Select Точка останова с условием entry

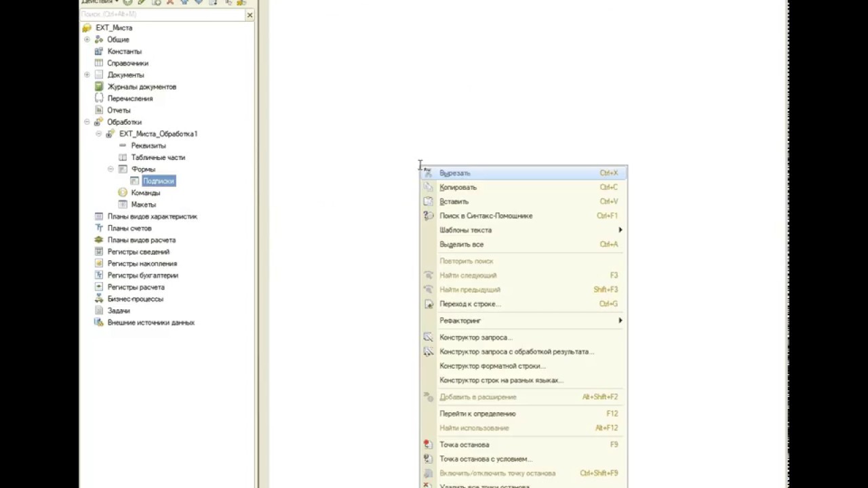point(524,459)
